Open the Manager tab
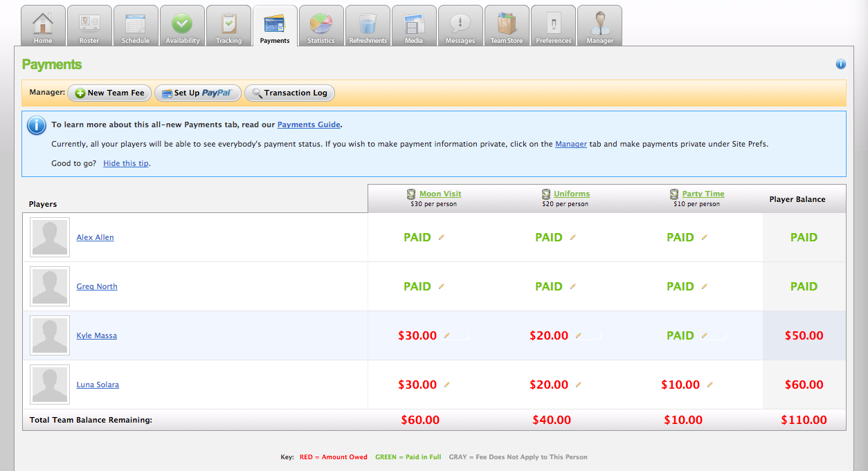Screen dimensions: 868x471 tap(599, 26)
